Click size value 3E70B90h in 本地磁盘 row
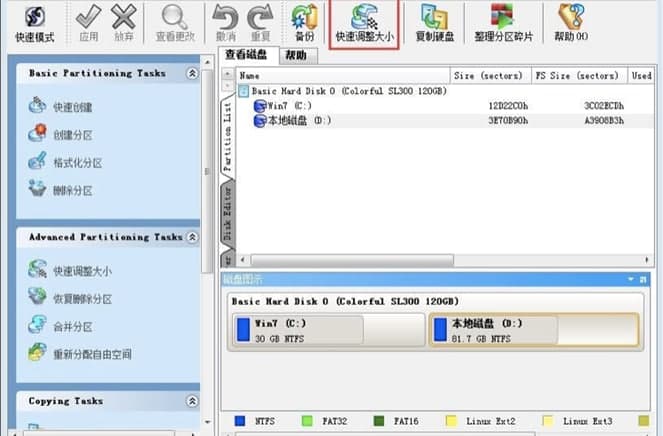 (x=508, y=121)
